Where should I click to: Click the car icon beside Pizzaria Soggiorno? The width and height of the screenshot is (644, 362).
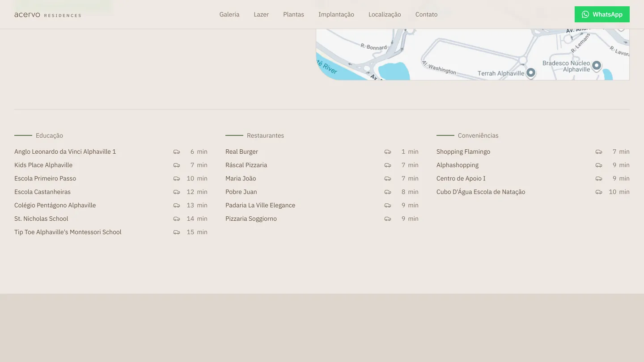388,219
